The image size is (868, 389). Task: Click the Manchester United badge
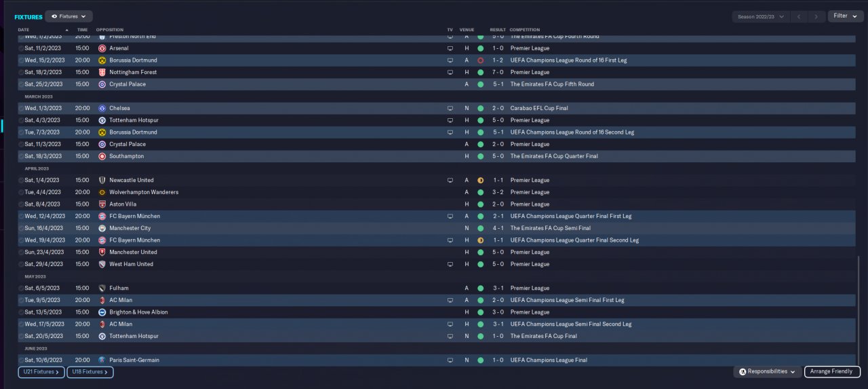pos(102,253)
